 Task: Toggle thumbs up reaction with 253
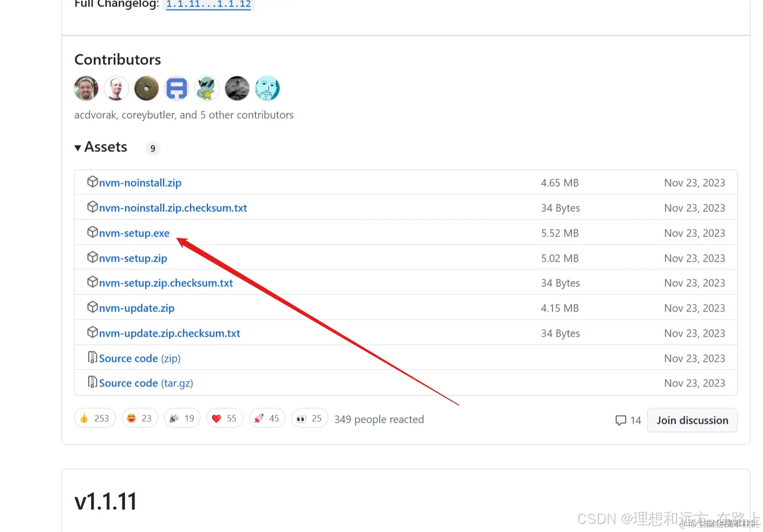tap(95, 418)
